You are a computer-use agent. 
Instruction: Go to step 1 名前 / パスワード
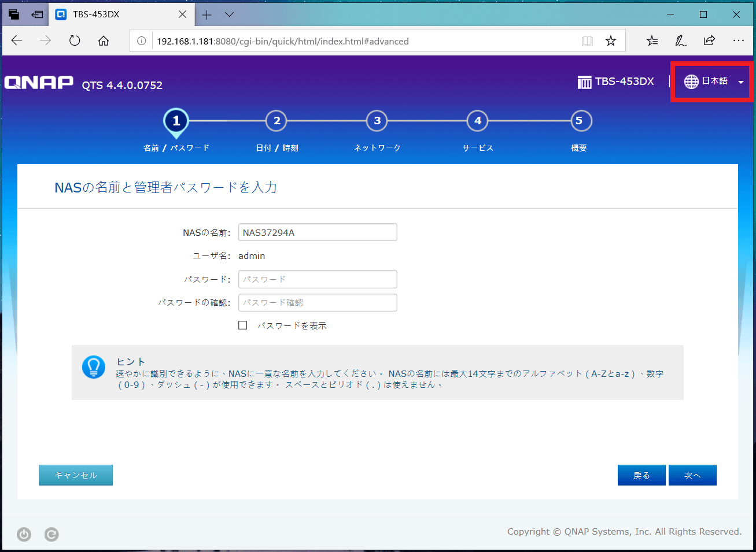176,121
